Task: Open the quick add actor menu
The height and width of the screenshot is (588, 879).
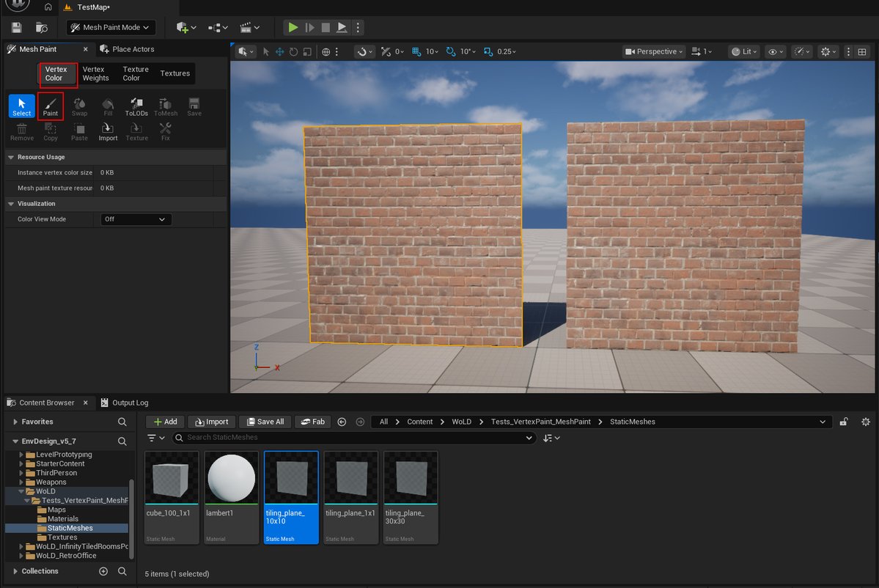Action: coord(185,27)
